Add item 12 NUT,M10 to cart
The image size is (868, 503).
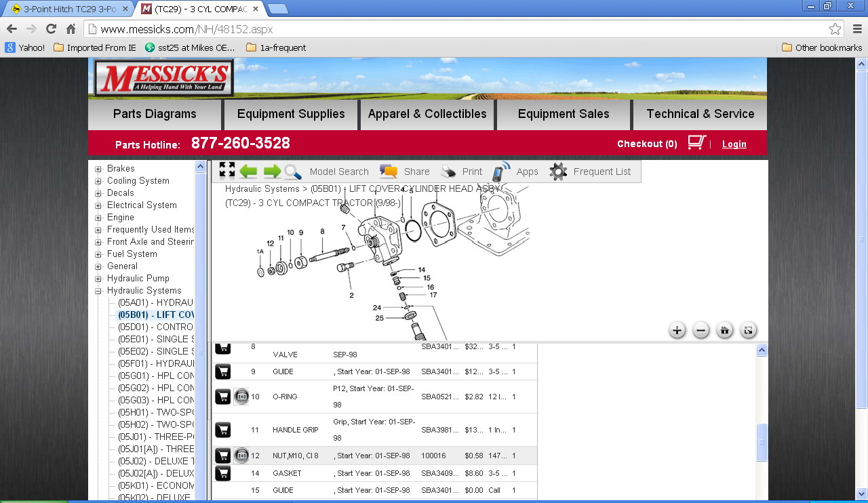[223, 456]
